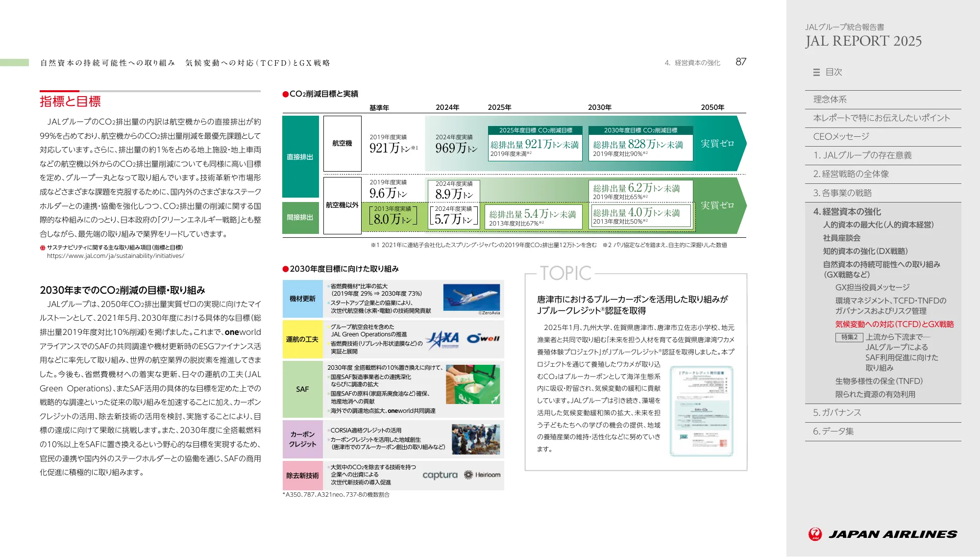980x557 pixels.
Task: Click the ZeroAvia aircraft photo
Action: pyautogui.click(x=471, y=297)
